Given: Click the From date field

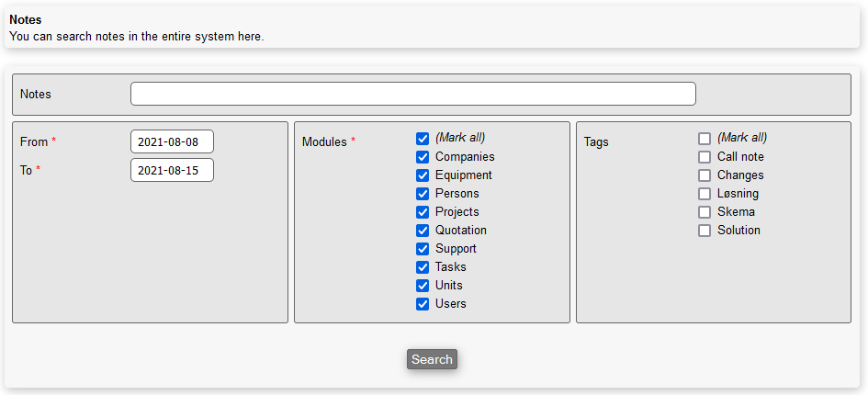Looking at the screenshot, I should tap(172, 141).
